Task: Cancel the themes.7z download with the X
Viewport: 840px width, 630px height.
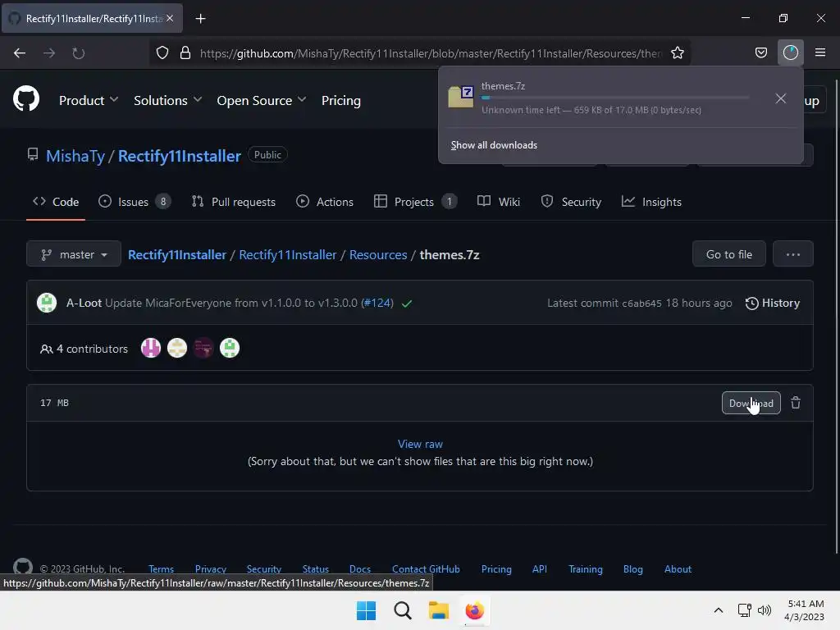Action: point(781,98)
